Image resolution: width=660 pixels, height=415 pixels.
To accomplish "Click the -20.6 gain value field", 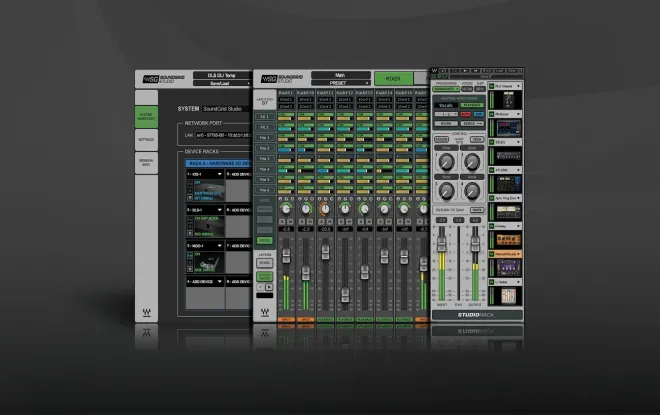I will pos(325,229).
